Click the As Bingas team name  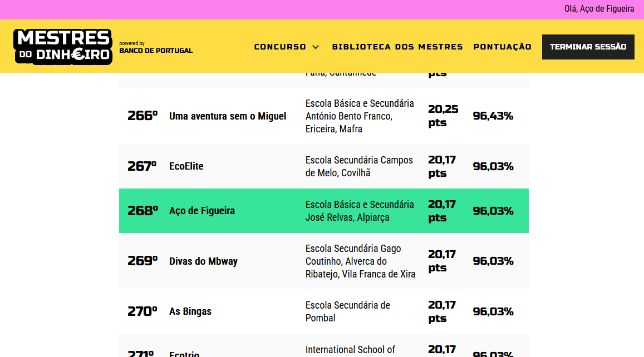(190, 311)
